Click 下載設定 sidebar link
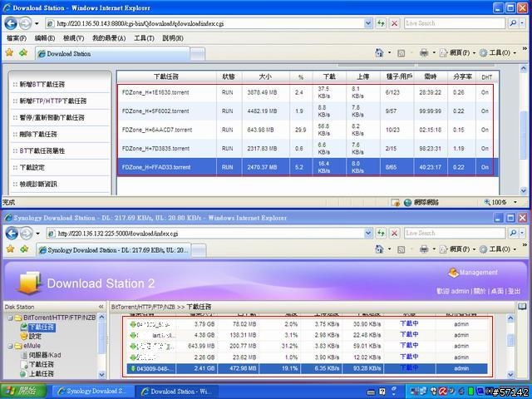 click(x=32, y=167)
